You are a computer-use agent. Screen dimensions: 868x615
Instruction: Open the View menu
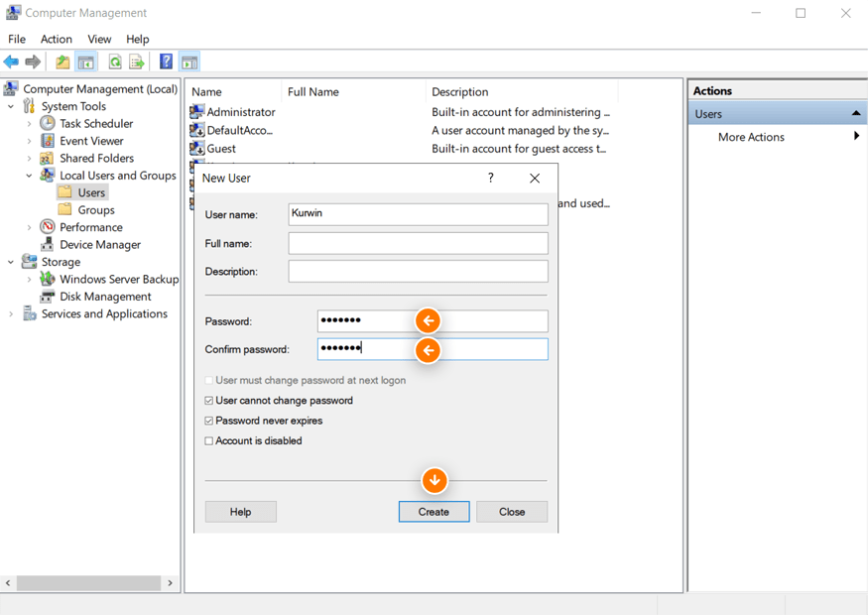pos(99,39)
